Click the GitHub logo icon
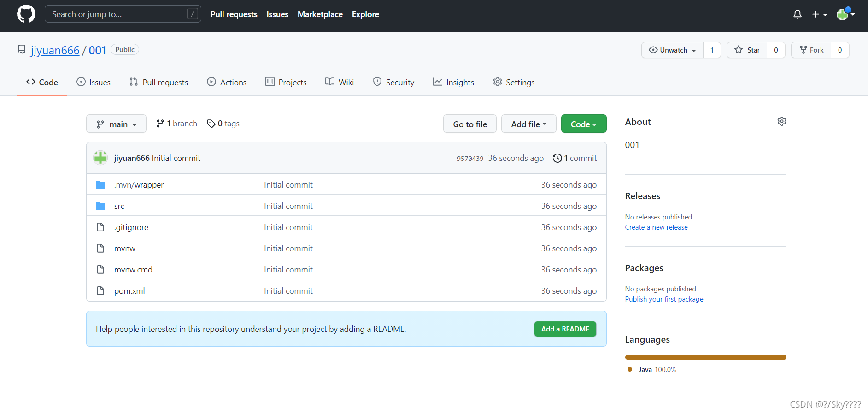The height and width of the screenshot is (414, 868). [26, 14]
